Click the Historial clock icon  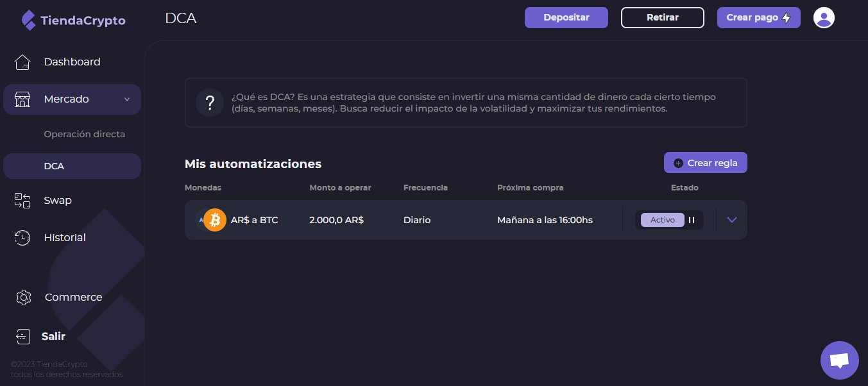(x=22, y=238)
